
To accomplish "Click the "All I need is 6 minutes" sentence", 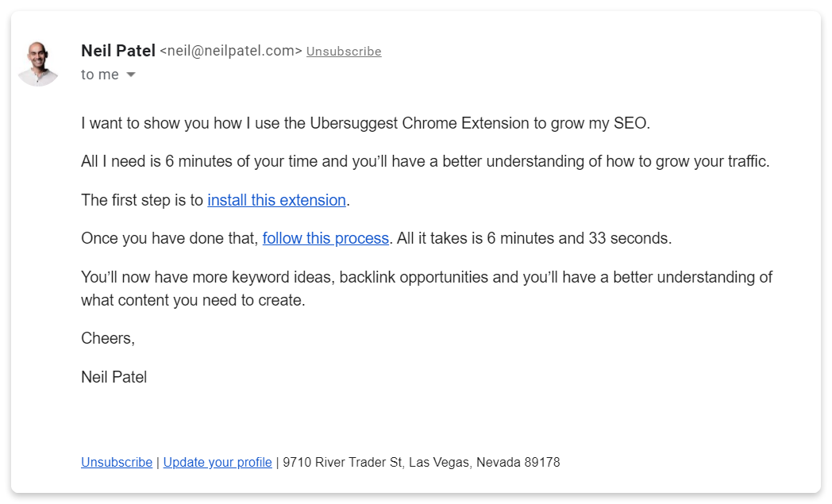I will [x=425, y=161].
